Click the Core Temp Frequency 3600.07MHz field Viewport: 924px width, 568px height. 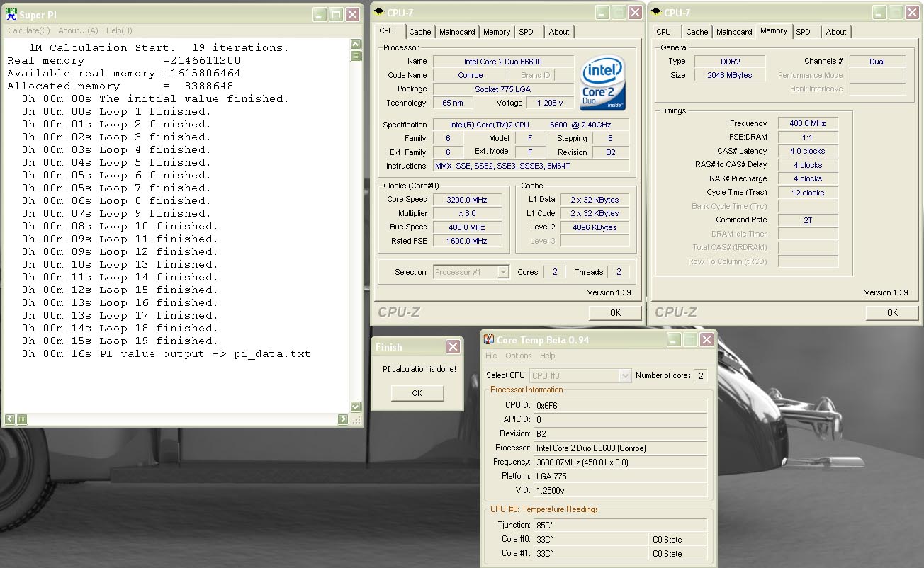point(620,462)
